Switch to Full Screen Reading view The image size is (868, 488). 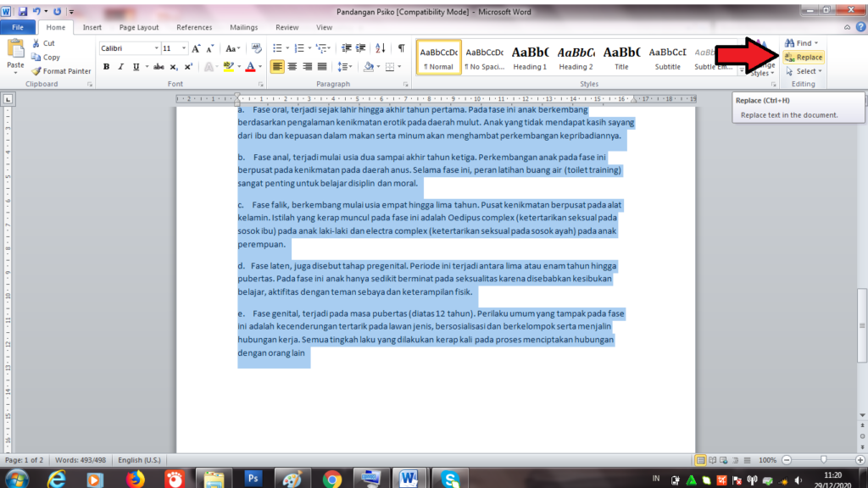click(712, 460)
